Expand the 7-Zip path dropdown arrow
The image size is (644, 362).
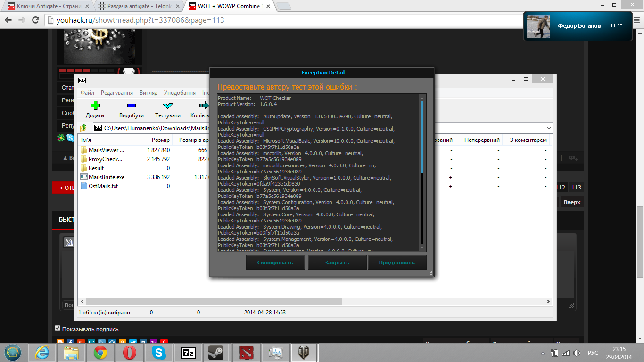pos(549,128)
